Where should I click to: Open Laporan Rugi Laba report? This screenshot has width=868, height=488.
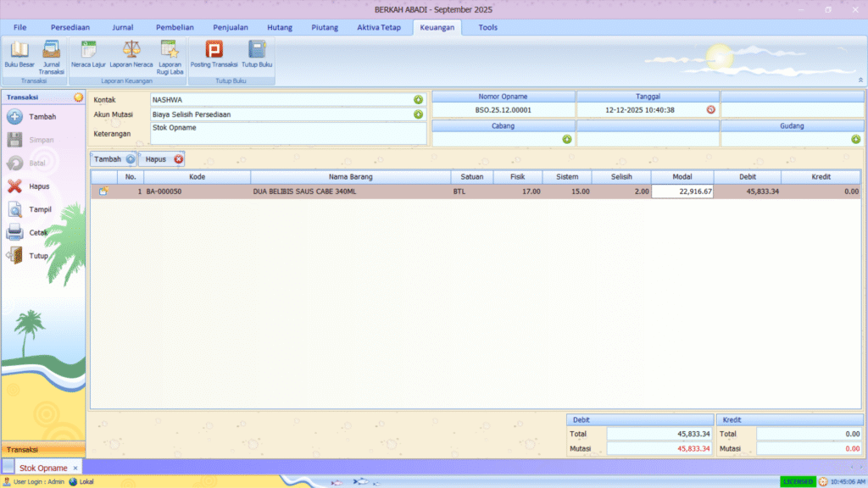pos(170,51)
